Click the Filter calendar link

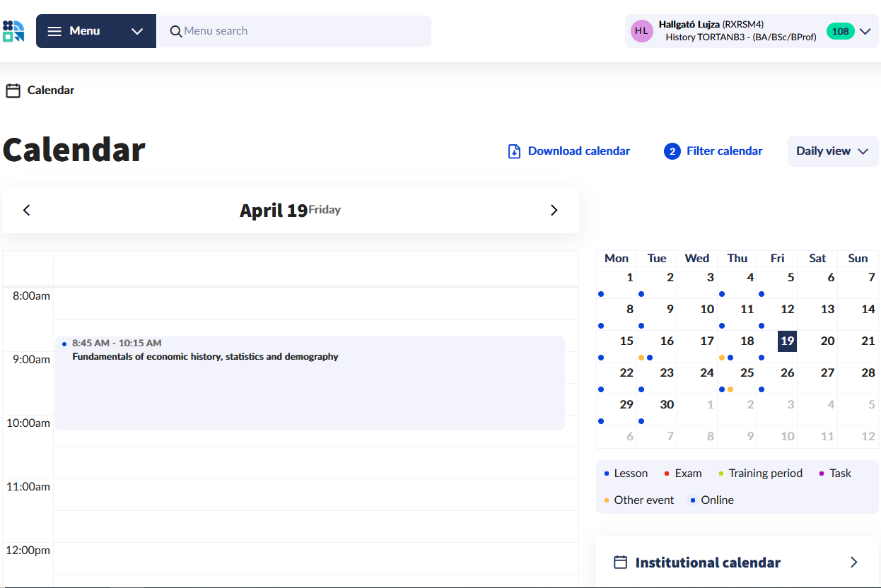pos(724,151)
